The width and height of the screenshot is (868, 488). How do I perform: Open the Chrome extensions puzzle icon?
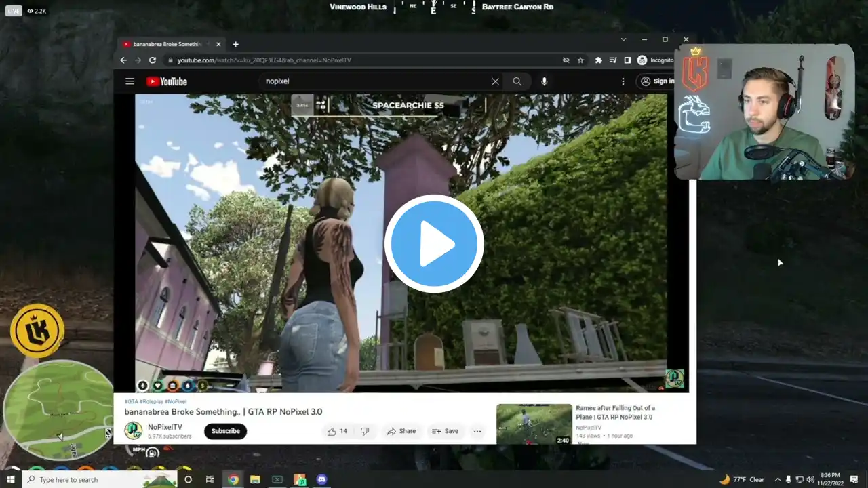click(x=598, y=60)
